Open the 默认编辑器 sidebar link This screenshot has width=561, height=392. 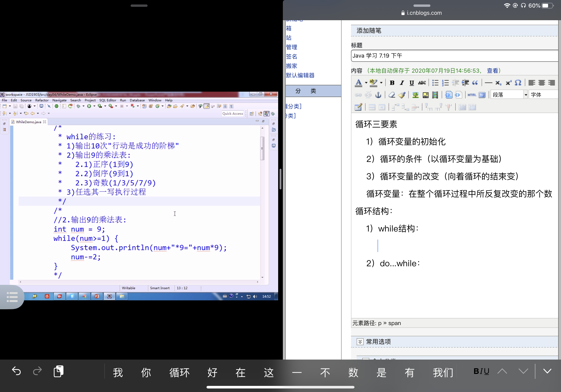point(300,75)
